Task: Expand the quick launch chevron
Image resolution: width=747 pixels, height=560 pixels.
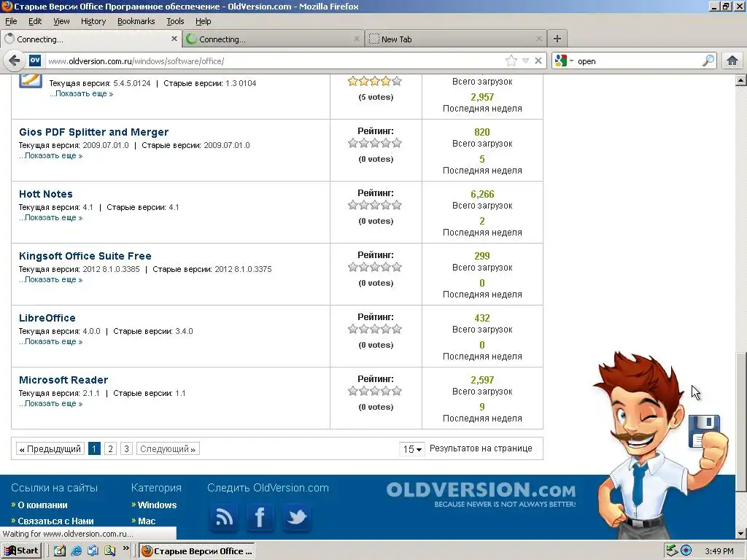Action: [125, 548]
